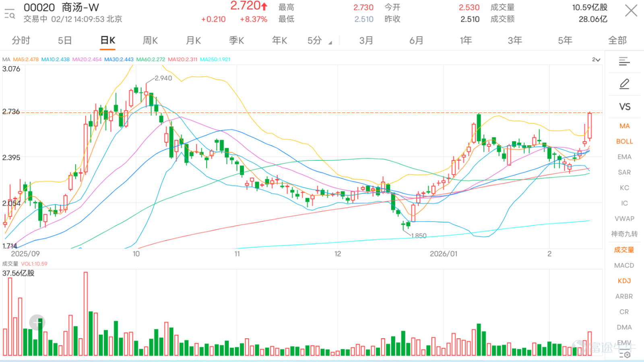Select the 年K yearly tab
Viewport: 644px width, 362px height.
(279, 40)
